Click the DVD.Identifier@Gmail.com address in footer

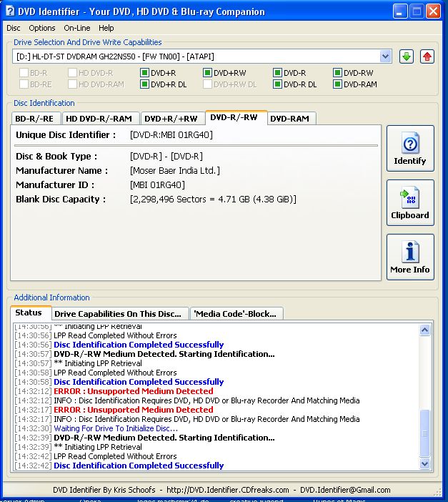(x=345, y=490)
